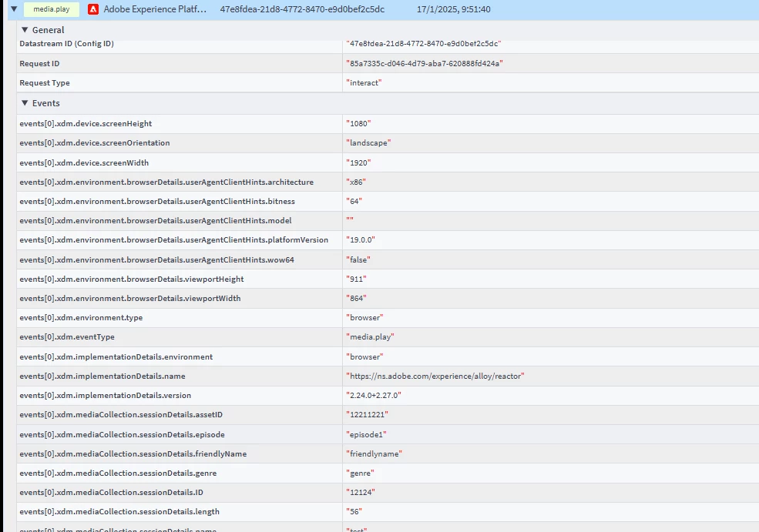759x532 pixels.
Task: Select the Request ID label
Action: pos(39,63)
